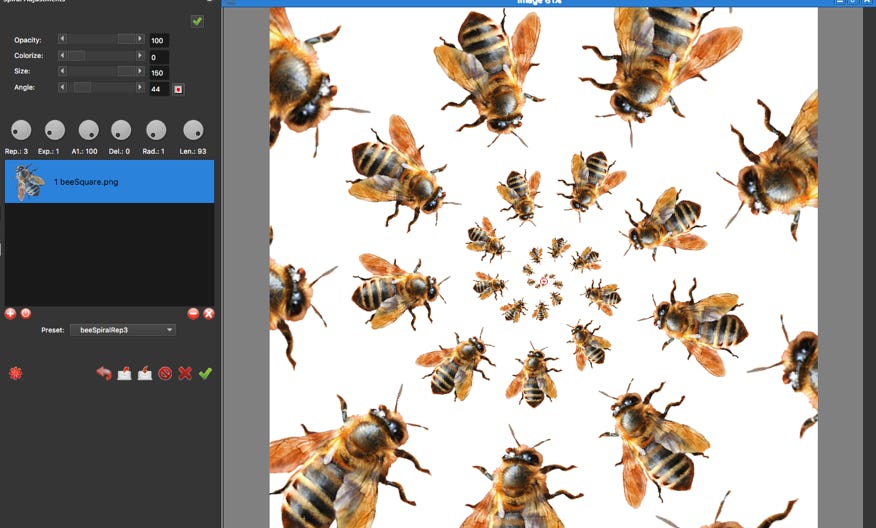Click the Size slider left arrow
This screenshot has height=528, width=876.
(x=62, y=71)
